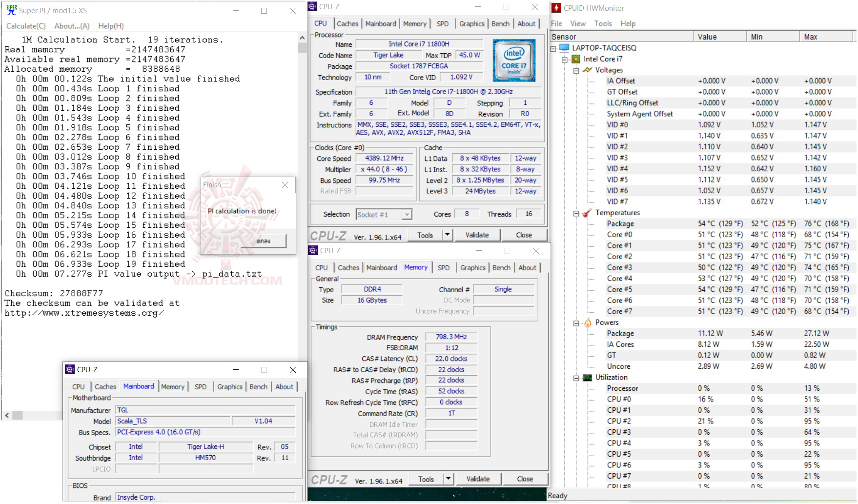The image size is (858, 504).
Task: Click the Min column header in HWMonitor
Action: click(773, 37)
